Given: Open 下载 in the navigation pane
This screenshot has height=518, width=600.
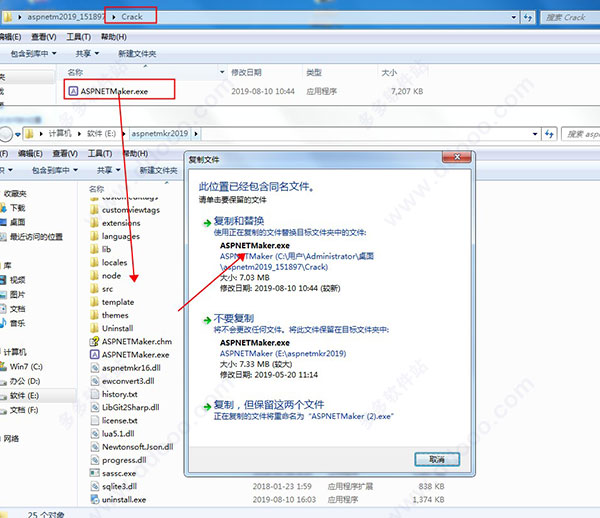Looking at the screenshot, I should coord(17,208).
